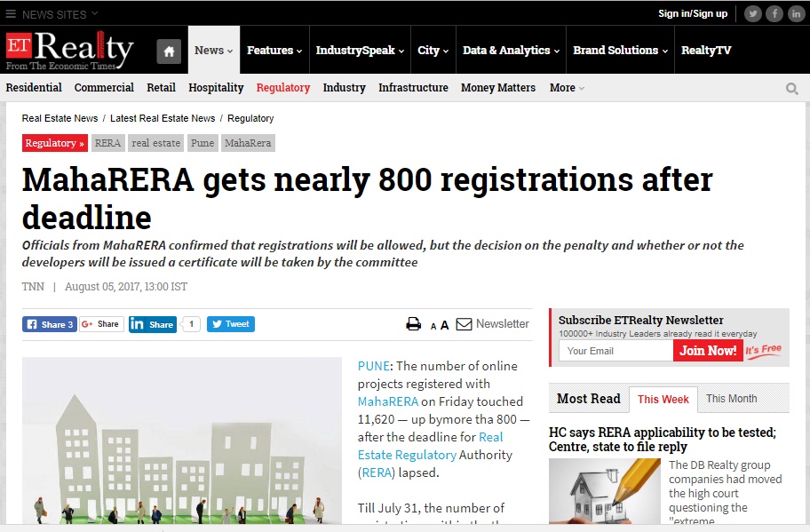Click the Join Now! button
The width and height of the screenshot is (810, 532).
tap(708, 351)
